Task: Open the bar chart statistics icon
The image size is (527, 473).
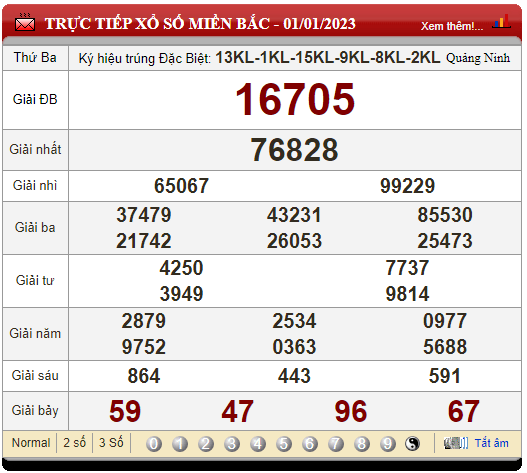Action: pyautogui.click(x=501, y=21)
